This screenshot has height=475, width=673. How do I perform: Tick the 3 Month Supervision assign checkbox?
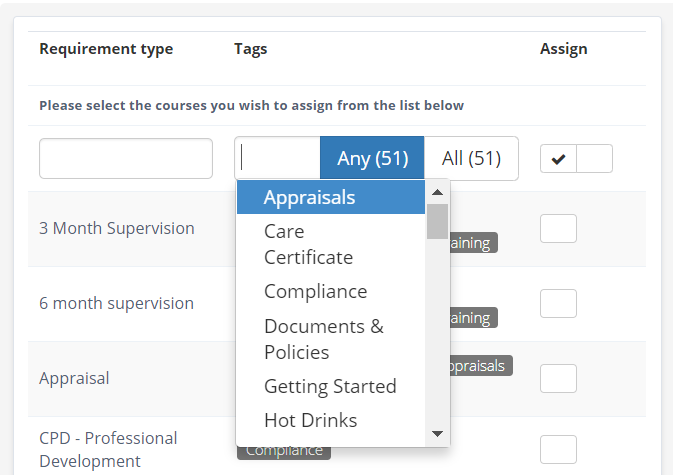tap(558, 228)
